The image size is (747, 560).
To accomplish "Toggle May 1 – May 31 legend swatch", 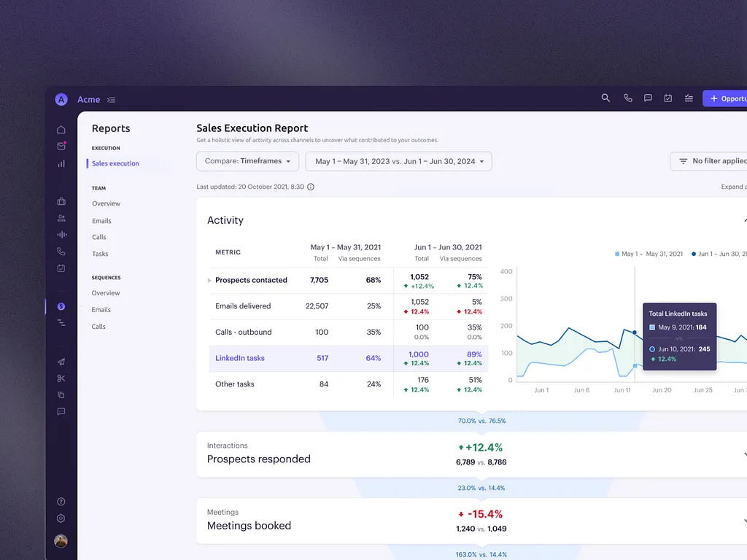I will pyautogui.click(x=617, y=254).
